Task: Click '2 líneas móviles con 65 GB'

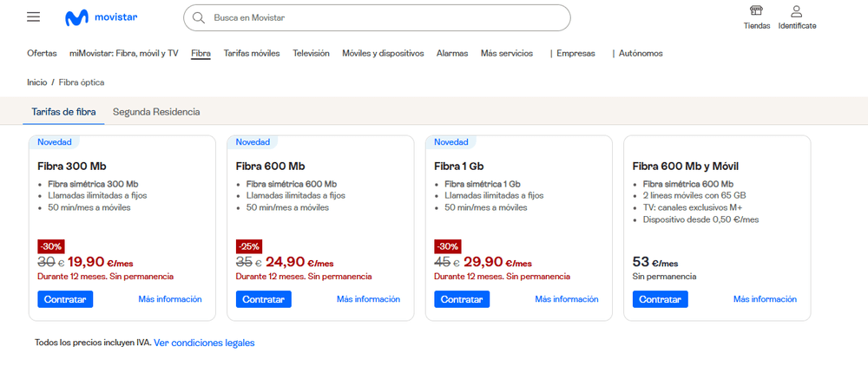Action: point(694,196)
